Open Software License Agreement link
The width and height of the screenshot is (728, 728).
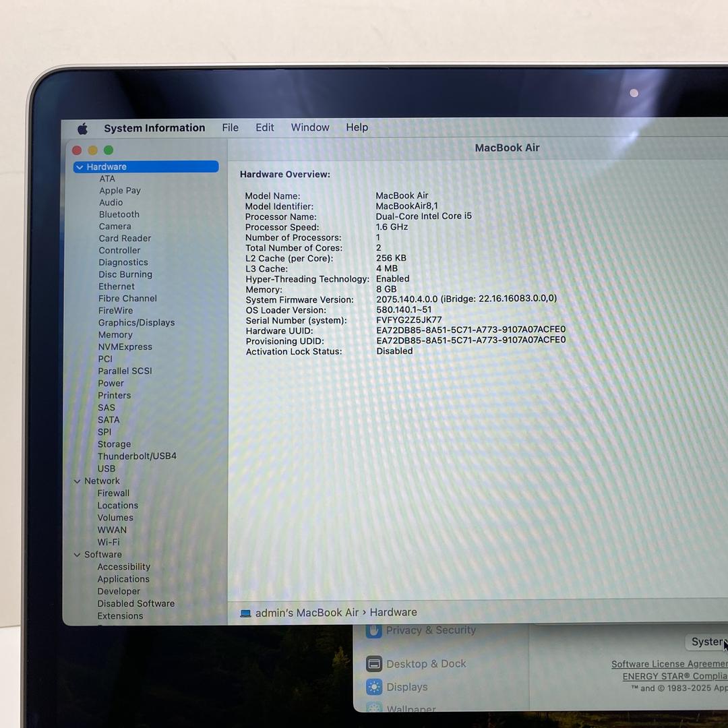click(x=669, y=665)
